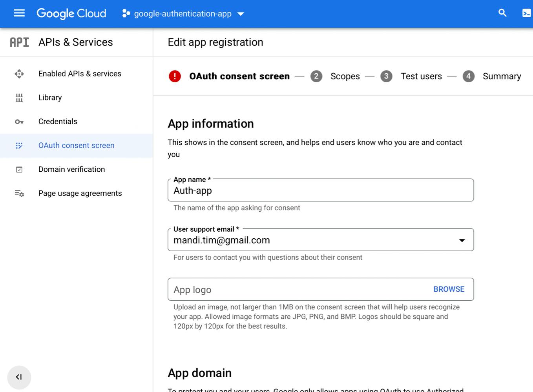This screenshot has height=392, width=533.
Task: Click 'The name of the app asking for consent' hint
Action: pos(237,208)
